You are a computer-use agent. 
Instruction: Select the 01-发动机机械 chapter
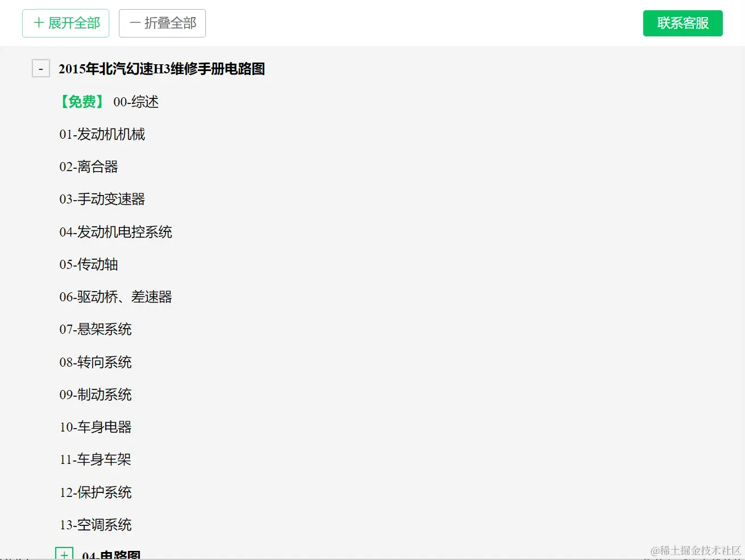[x=102, y=135]
